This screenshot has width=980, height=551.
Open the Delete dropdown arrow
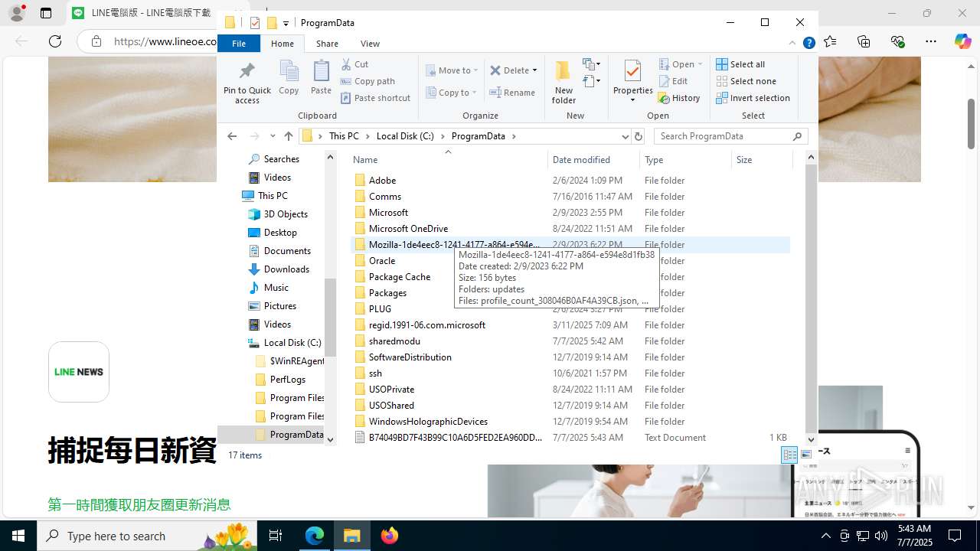coord(534,70)
